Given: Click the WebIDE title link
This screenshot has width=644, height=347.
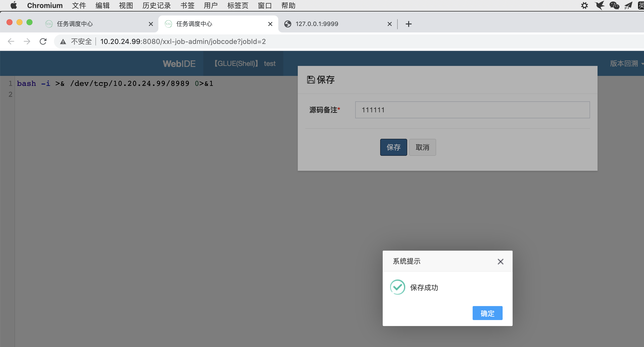Looking at the screenshot, I should point(179,63).
